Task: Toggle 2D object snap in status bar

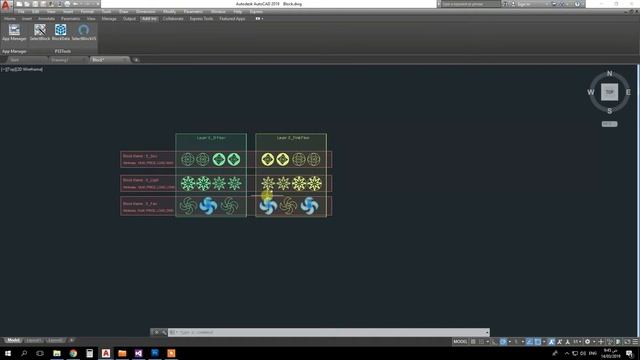Action: [538, 342]
